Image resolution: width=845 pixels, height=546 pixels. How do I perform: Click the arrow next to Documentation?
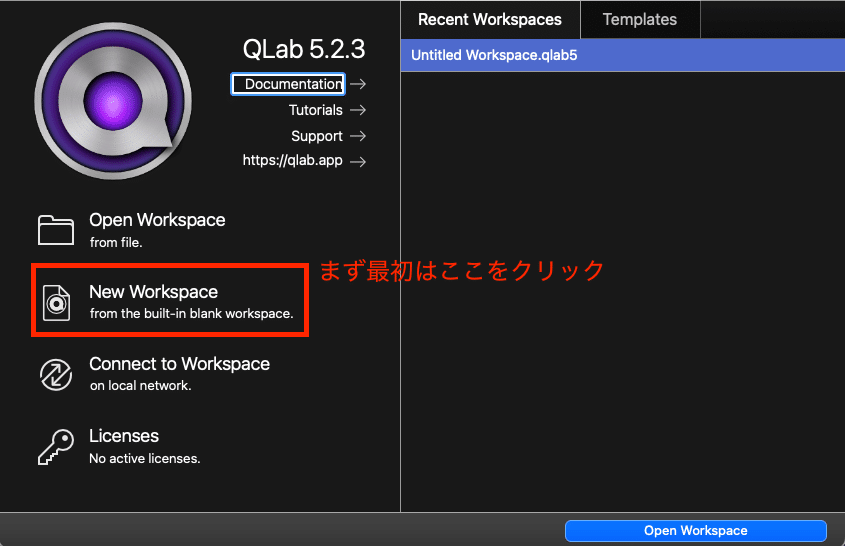pos(358,84)
